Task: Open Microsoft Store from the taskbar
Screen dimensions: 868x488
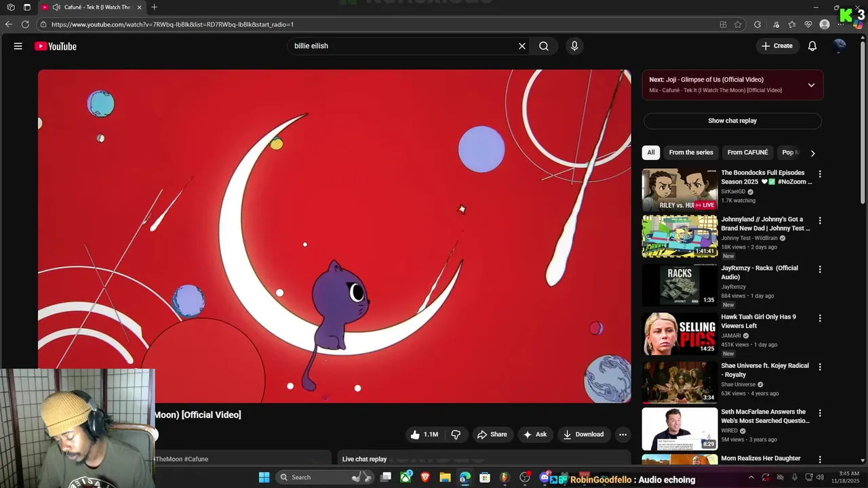Action: [x=485, y=477]
